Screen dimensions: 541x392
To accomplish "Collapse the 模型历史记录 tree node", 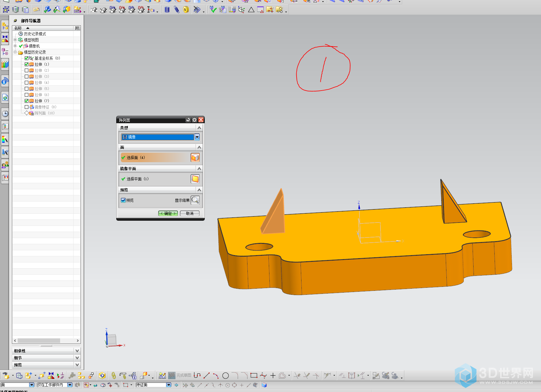I will coord(15,52).
